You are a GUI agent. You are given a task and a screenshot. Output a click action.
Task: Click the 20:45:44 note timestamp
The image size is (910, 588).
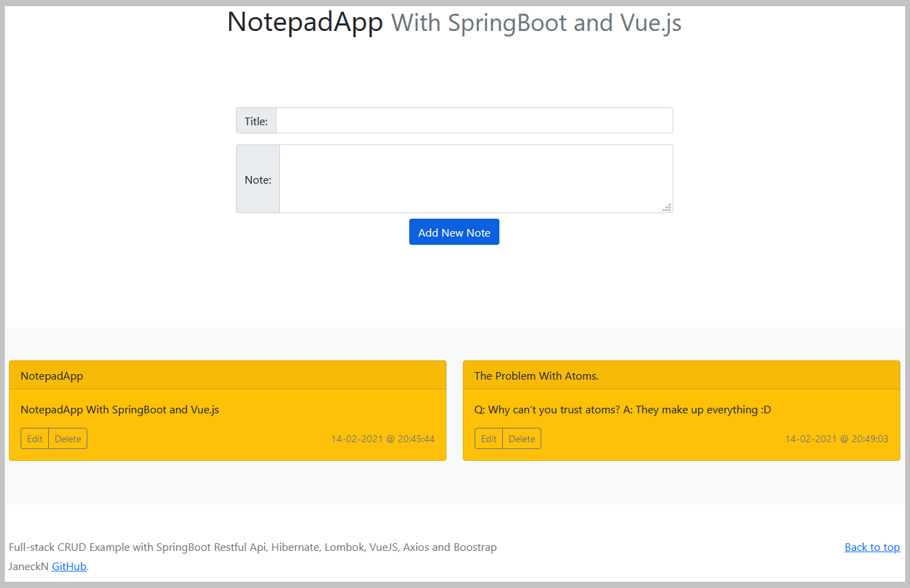[x=382, y=439]
